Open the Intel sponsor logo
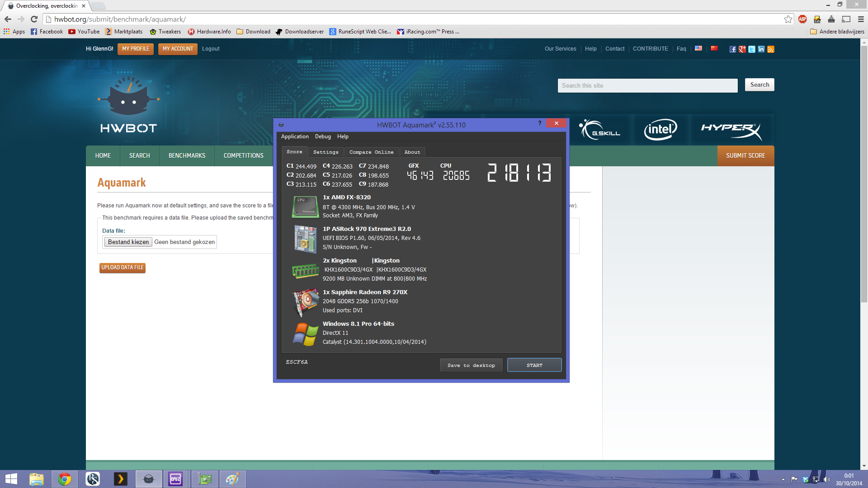Screen dimensions: 868x488 (660, 130)
